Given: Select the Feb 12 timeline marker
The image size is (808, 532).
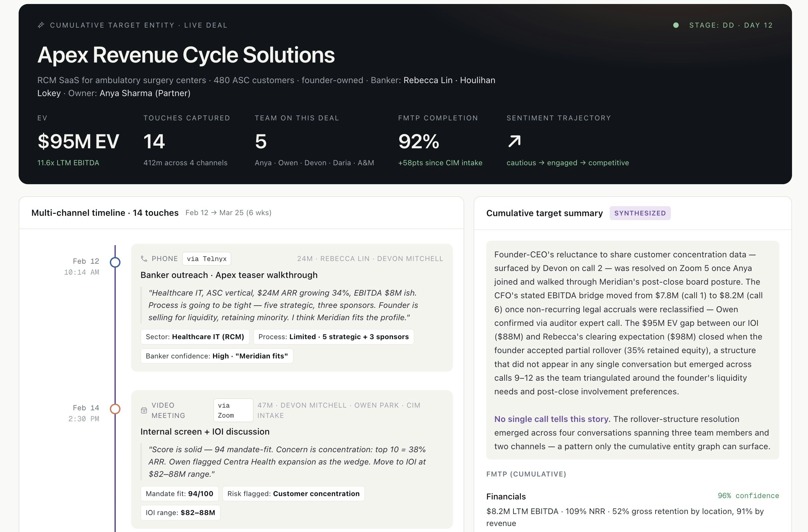Looking at the screenshot, I should pos(115,262).
